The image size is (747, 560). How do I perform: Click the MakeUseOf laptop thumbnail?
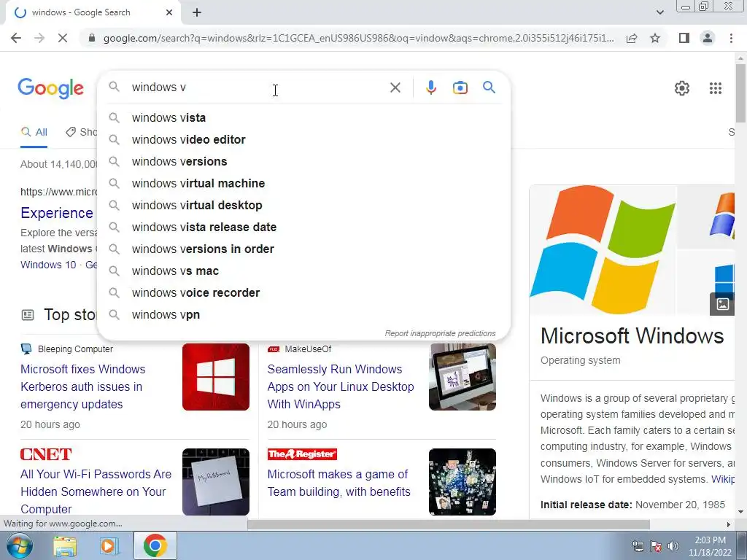point(462,377)
